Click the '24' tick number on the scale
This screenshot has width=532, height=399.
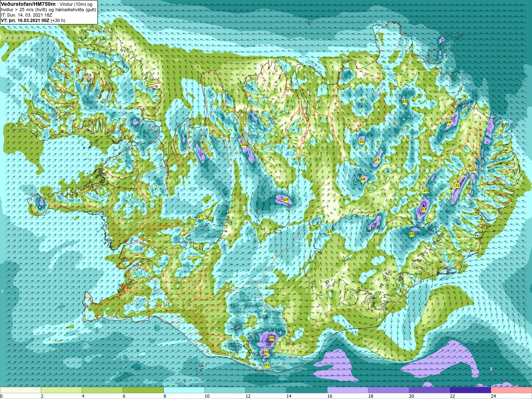[x=493, y=396]
